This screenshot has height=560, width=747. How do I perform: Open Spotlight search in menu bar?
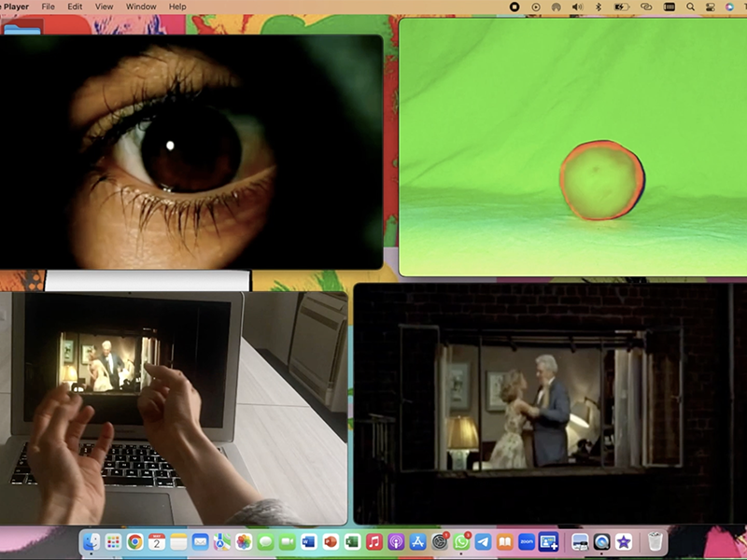[x=690, y=7]
